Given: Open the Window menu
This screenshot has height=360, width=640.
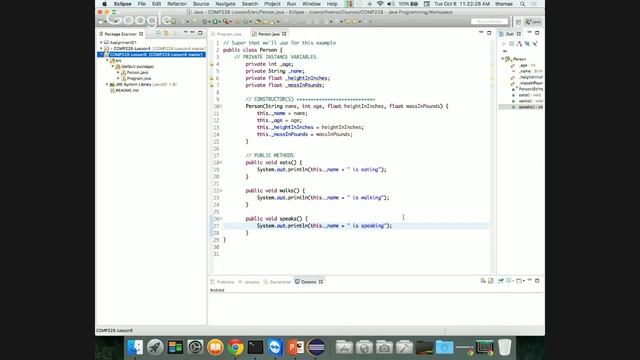Looking at the screenshot, I should (311, 4).
